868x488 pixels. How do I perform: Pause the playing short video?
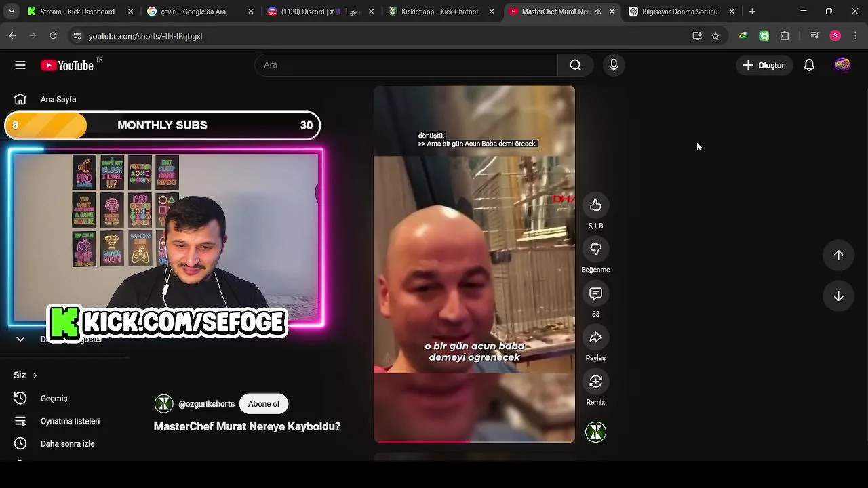click(474, 264)
